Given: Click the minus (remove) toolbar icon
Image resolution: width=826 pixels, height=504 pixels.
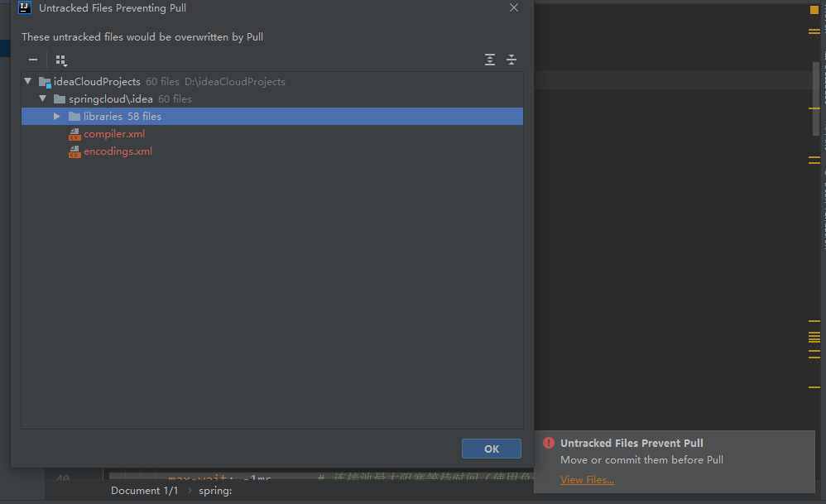Looking at the screenshot, I should (32, 60).
